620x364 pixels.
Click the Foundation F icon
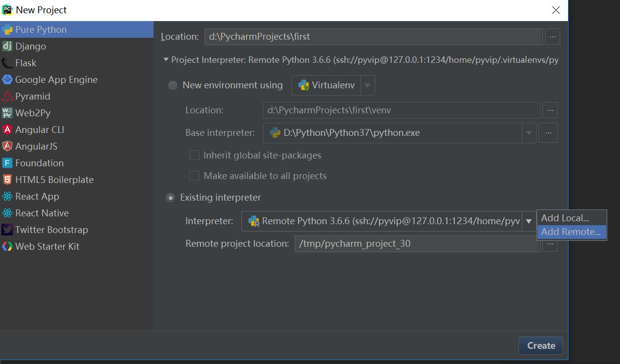7,163
